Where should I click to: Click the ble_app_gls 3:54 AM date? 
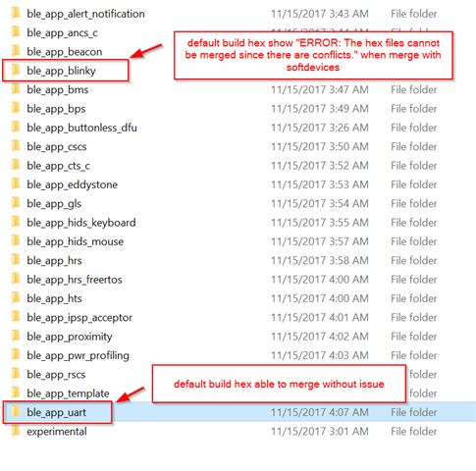tap(320, 203)
